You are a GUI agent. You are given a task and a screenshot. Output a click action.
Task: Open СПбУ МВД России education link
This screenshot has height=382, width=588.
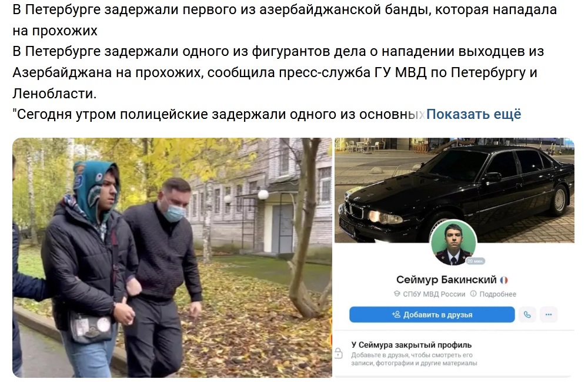coord(434,294)
